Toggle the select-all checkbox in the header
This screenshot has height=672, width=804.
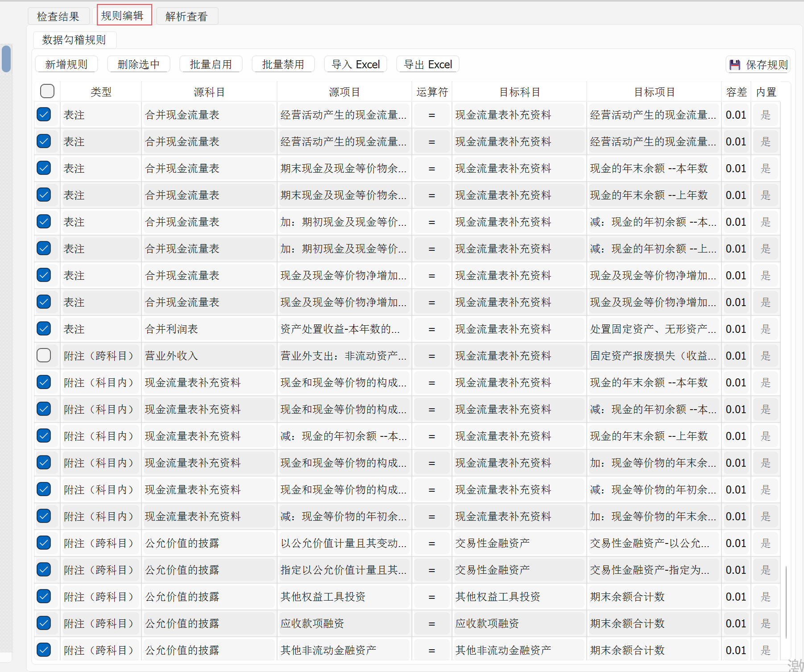click(47, 91)
